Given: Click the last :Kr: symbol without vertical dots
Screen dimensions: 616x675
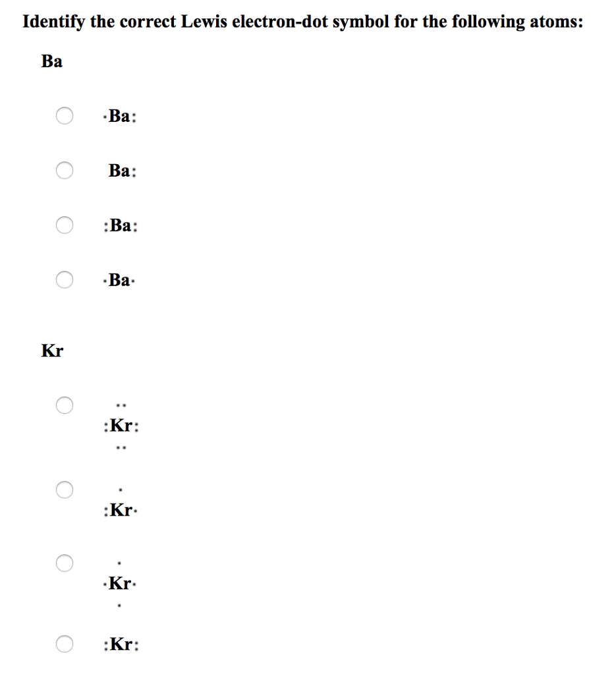Looking at the screenshot, I should click(x=121, y=645).
